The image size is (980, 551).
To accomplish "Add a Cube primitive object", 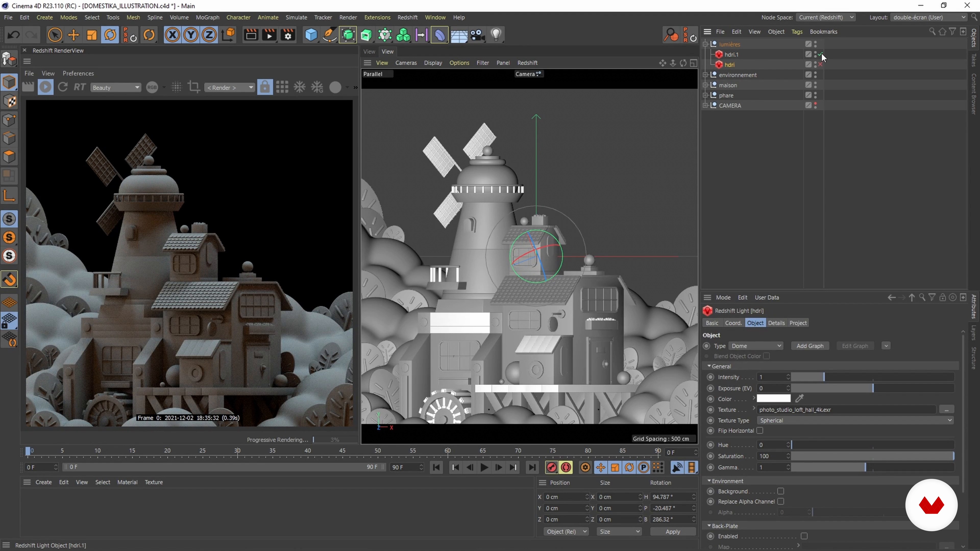I will point(311,35).
